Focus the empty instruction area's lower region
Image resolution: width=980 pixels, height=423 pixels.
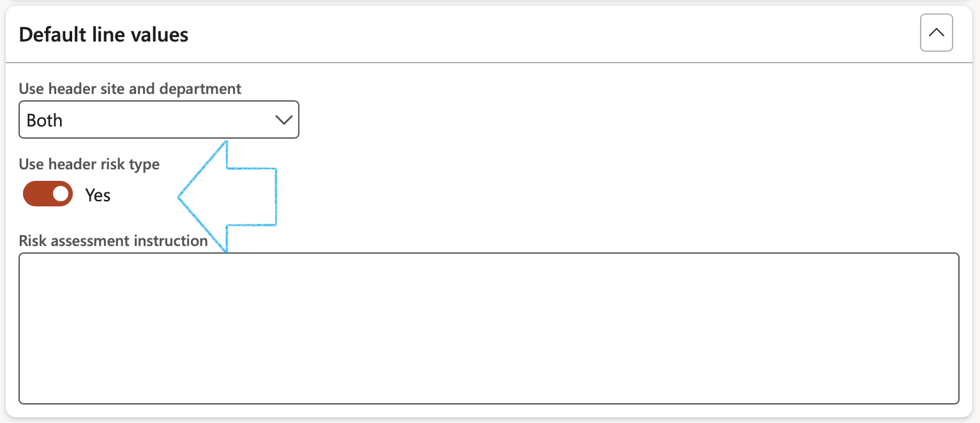point(489,371)
